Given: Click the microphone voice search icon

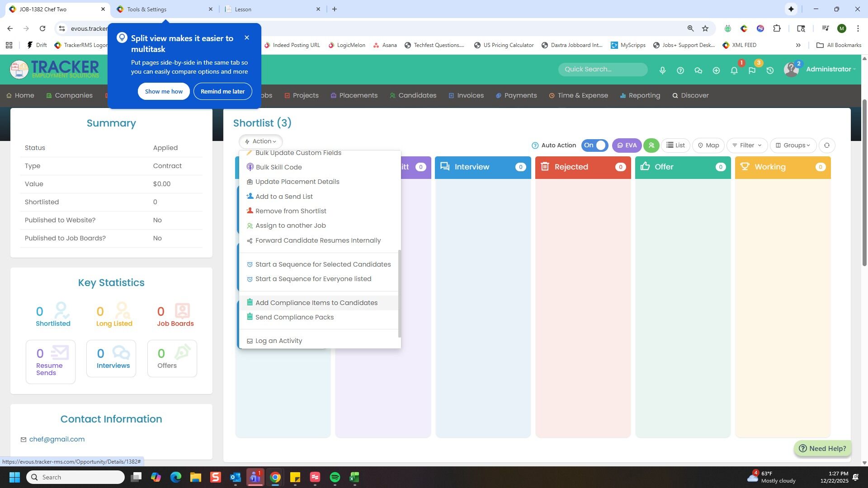Looking at the screenshot, I should tap(662, 70).
